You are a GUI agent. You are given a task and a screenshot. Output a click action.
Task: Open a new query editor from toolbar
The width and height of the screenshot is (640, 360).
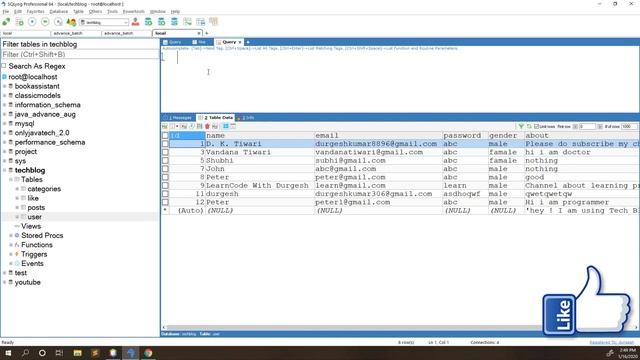(x=19, y=22)
